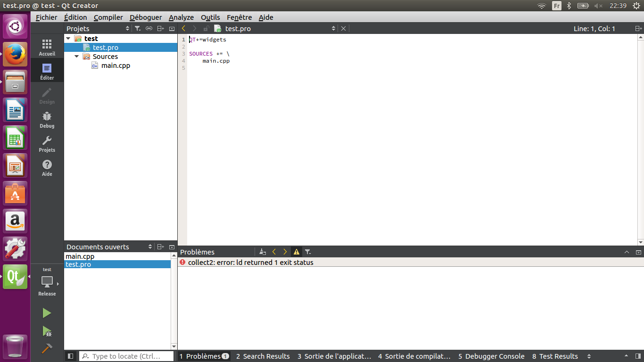Clear the Problèmes list
644x362 pixels.
263,252
